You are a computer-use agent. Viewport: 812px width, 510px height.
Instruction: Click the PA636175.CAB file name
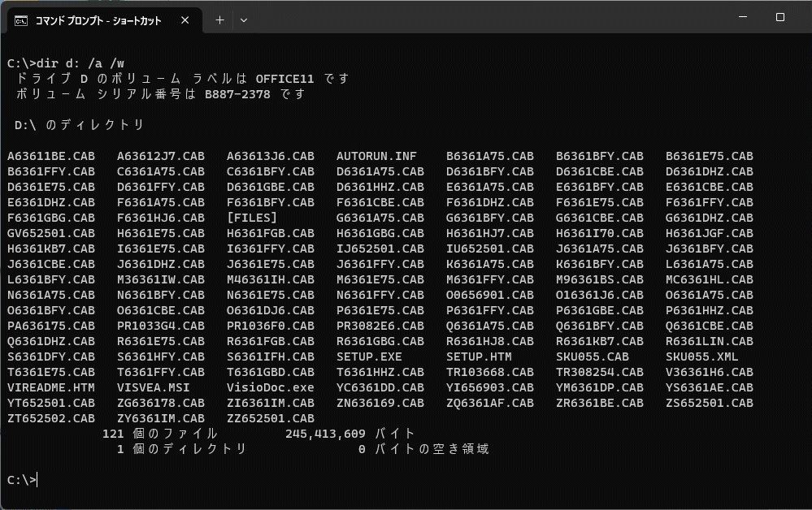50,326
